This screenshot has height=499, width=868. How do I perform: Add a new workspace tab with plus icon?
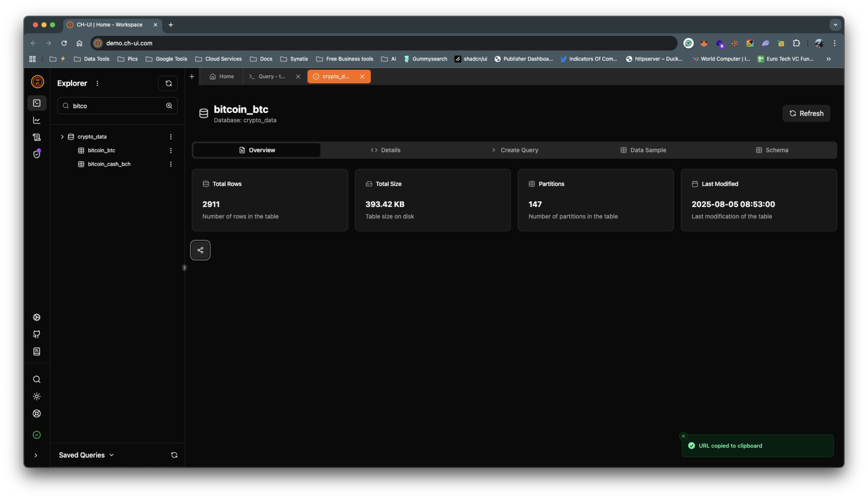point(192,76)
